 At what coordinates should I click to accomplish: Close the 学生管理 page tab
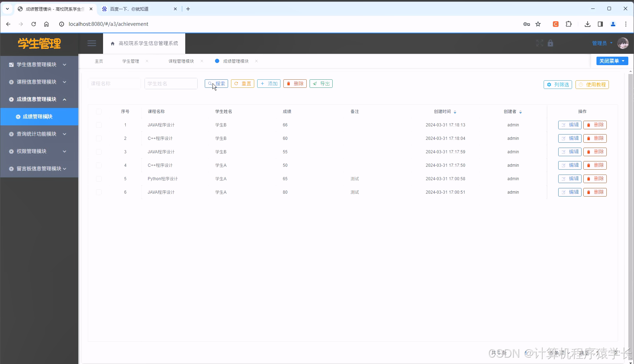click(147, 61)
